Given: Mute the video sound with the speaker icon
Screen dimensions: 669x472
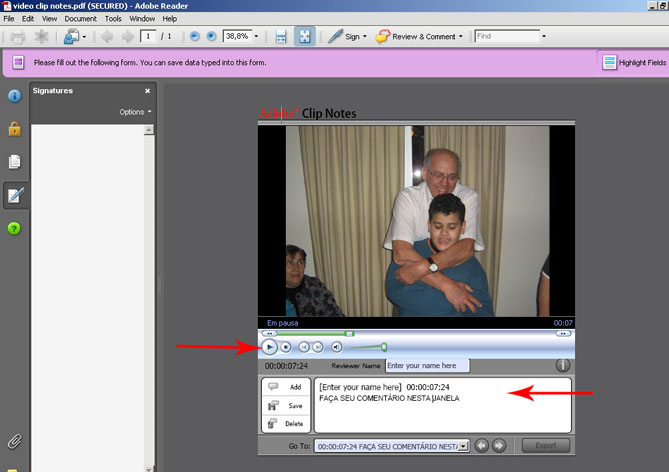Looking at the screenshot, I should click(337, 347).
